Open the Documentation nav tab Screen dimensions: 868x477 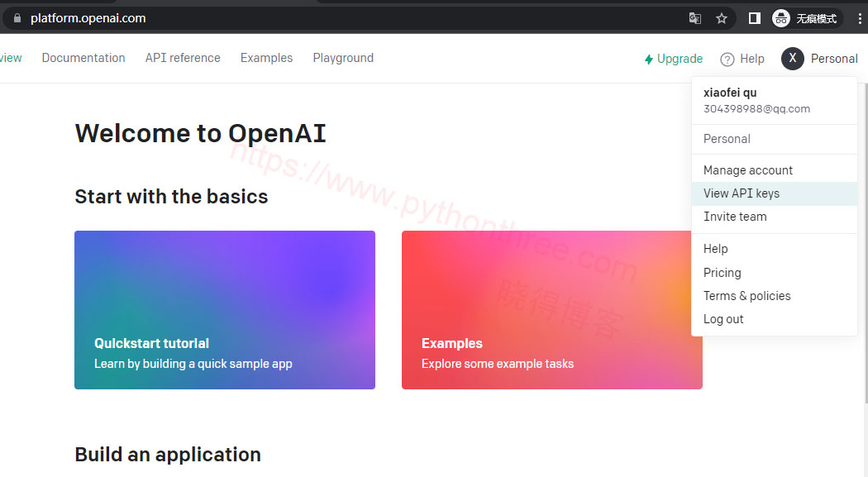[83, 58]
